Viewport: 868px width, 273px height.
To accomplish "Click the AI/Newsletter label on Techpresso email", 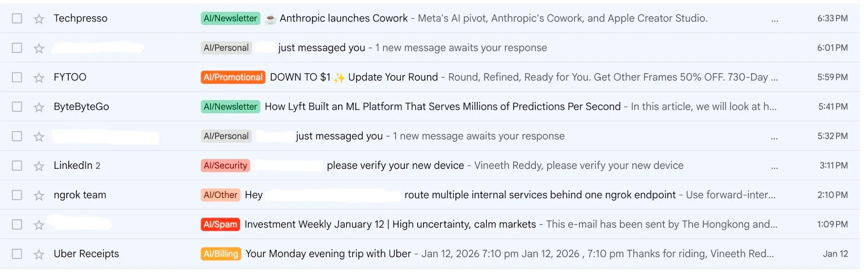I will (230, 18).
